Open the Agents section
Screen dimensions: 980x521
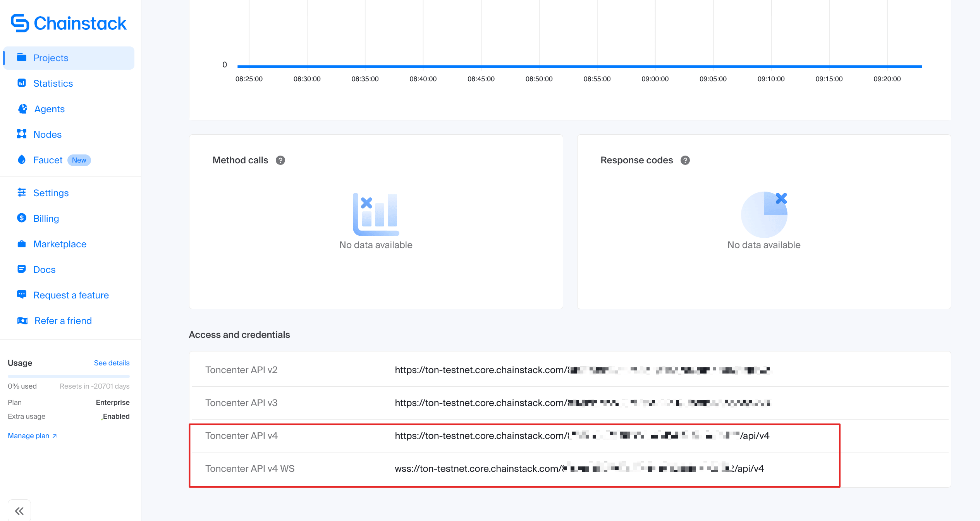click(x=50, y=109)
